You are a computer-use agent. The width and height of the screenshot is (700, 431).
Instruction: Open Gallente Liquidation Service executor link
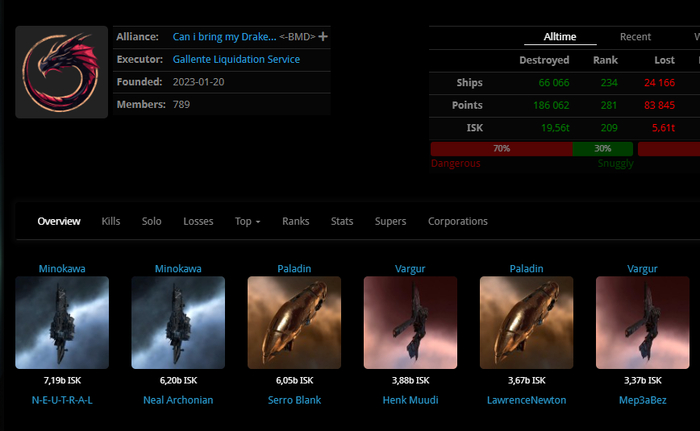(236, 59)
